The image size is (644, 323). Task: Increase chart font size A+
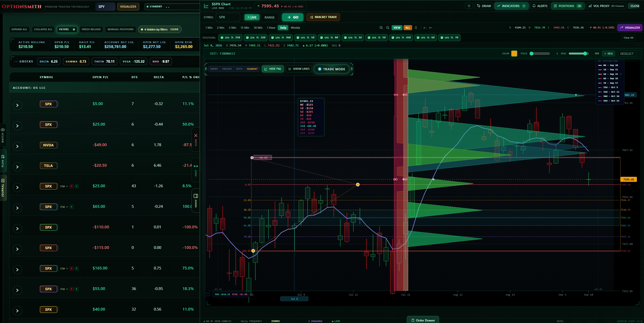(x=431, y=28)
